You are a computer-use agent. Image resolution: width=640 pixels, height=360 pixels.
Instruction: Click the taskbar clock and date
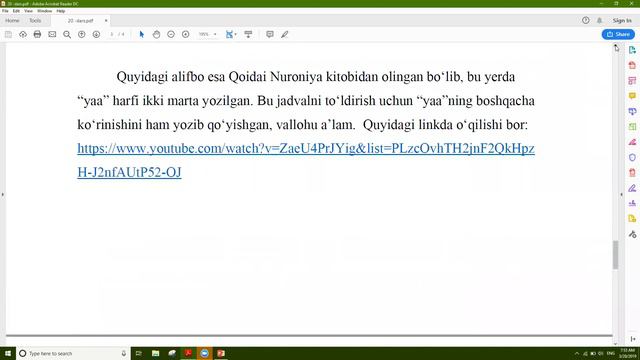[627, 353]
